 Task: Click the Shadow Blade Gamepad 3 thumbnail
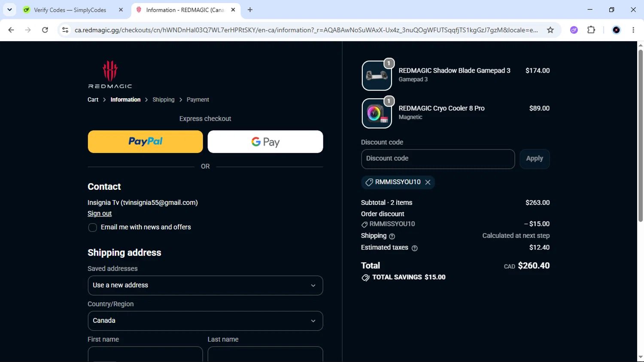pos(377,76)
